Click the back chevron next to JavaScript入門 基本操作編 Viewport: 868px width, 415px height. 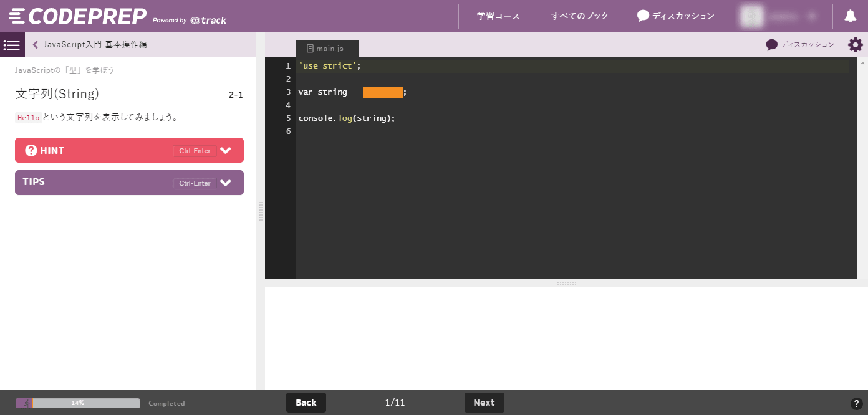(35, 45)
